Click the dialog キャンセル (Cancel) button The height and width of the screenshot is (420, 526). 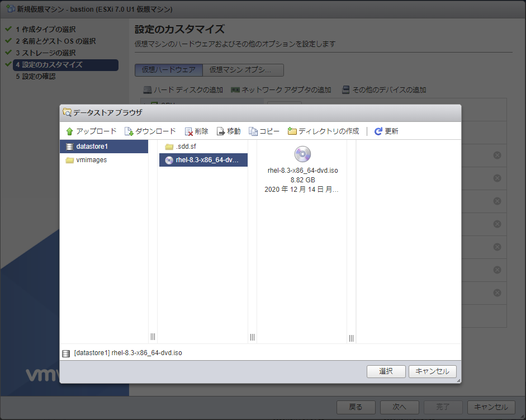pyautogui.click(x=433, y=371)
